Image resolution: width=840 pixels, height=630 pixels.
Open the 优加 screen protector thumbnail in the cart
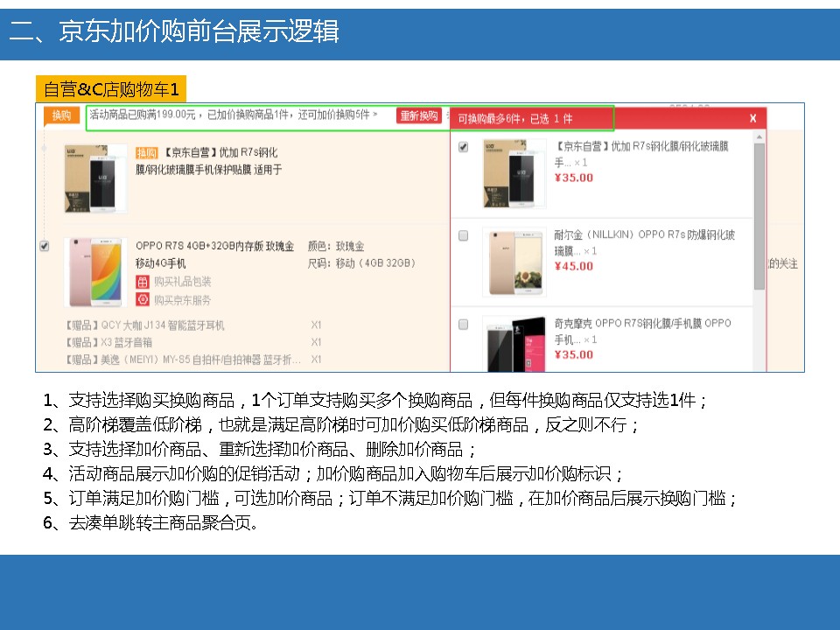tap(95, 178)
